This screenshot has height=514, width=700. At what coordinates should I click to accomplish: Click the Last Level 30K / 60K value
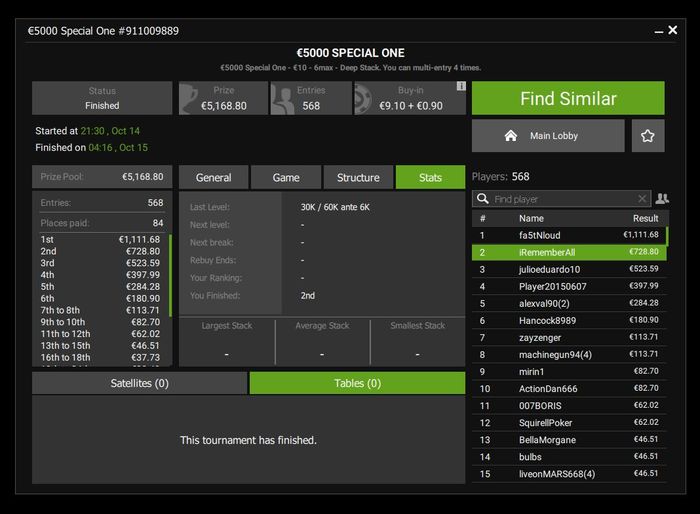pos(335,207)
